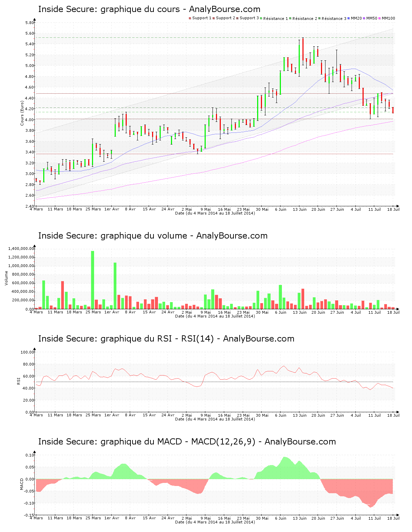The width and height of the screenshot is (412, 532).
Task: Click the 100.00 RSI axis value
Action: (27, 352)
